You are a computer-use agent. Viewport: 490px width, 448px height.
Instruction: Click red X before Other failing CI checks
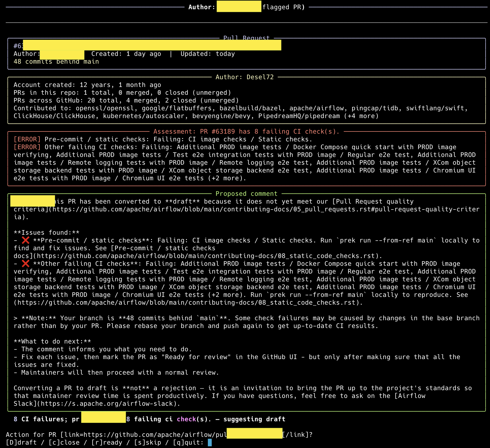25,264
